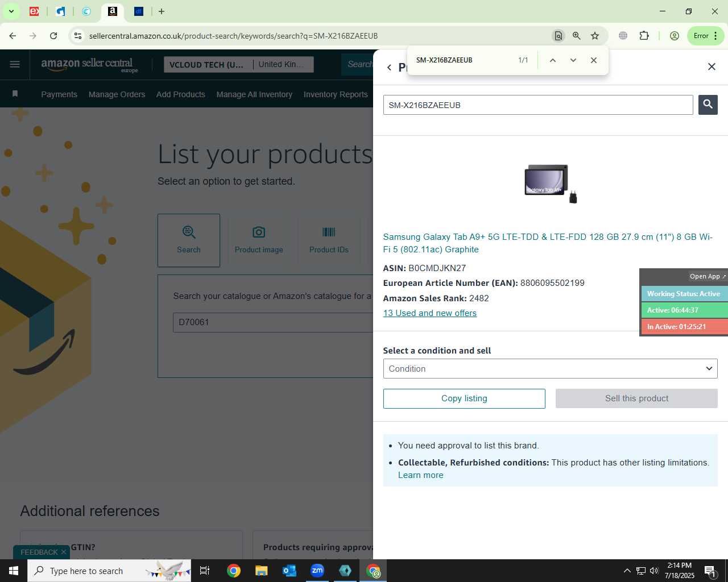Click the SM-X216BZAEEUB search input field
728x582 pixels.
pos(538,105)
